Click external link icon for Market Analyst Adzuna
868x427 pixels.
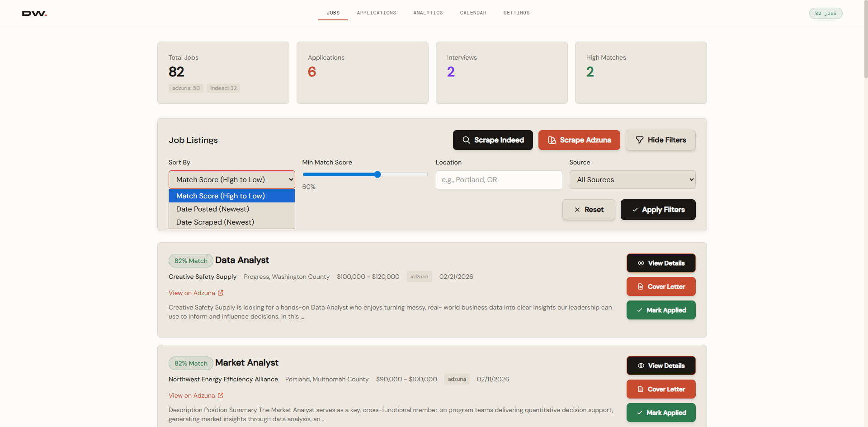click(x=221, y=395)
